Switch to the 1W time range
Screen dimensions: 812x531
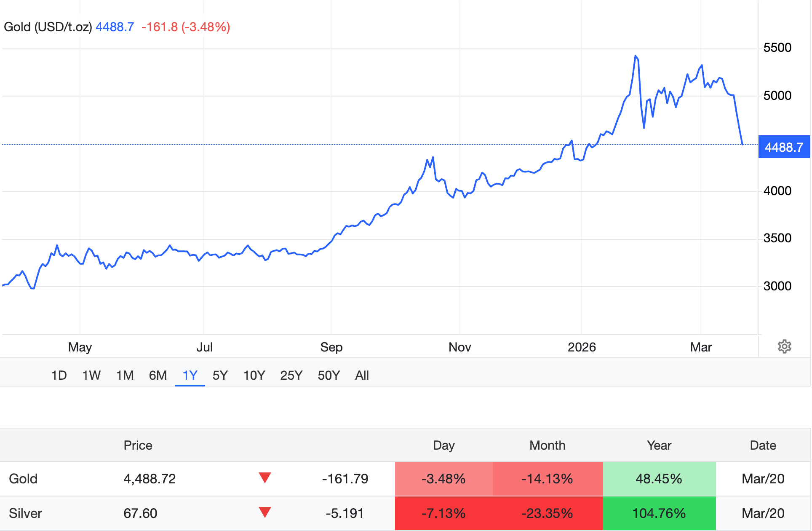(x=91, y=375)
